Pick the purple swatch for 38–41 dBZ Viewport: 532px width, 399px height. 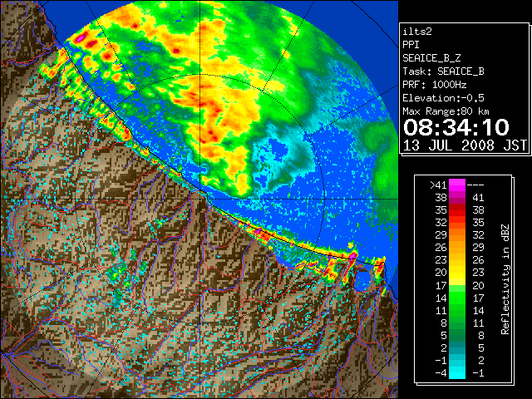click(x=457, y=198)
